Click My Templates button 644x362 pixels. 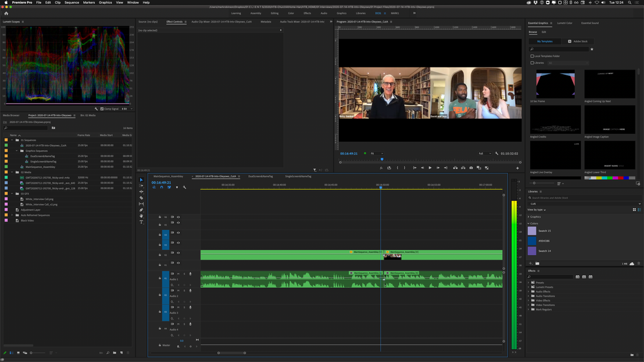click(x=545, y=41)
